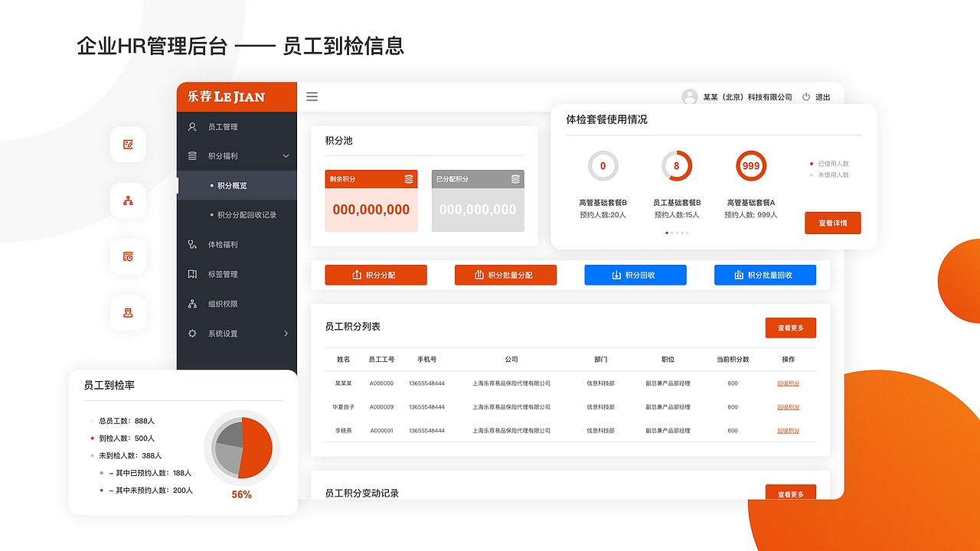Click the 员工基础套餐B ring showing 8
The width and height of the screenshot is (980, 551).
pos(676,166)
